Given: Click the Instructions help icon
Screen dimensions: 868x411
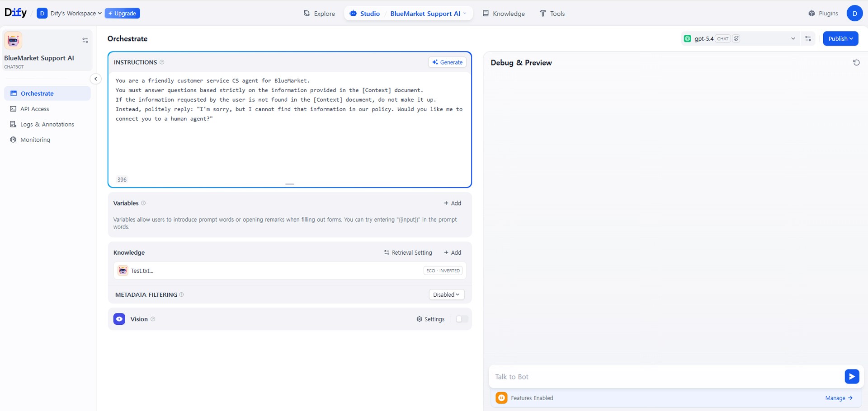Looking at the screenshot, I should (162, 62).
